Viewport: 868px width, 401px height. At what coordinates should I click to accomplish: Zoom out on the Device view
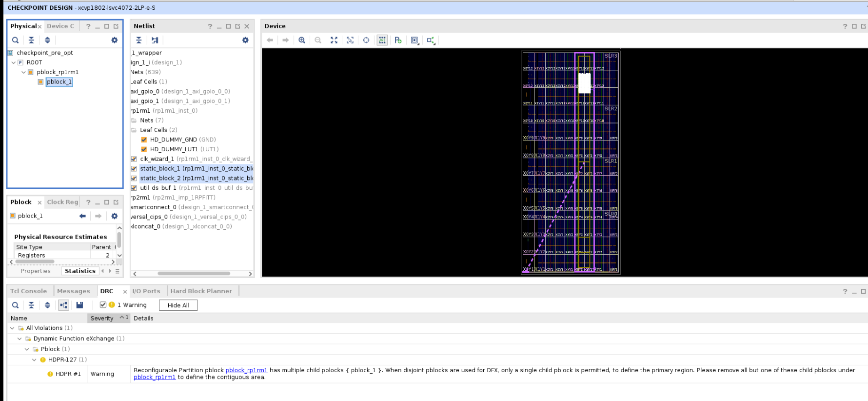[x=318, y=40]
